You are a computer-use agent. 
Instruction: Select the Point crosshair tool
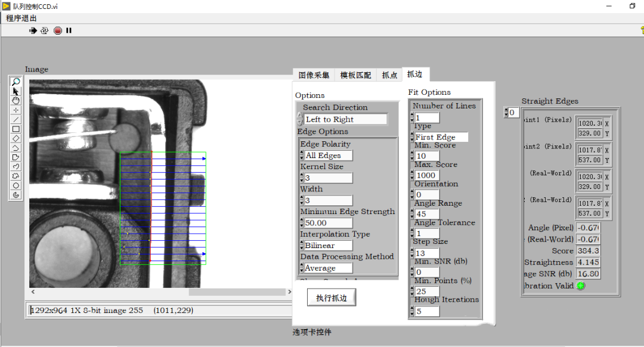(16, 110)
